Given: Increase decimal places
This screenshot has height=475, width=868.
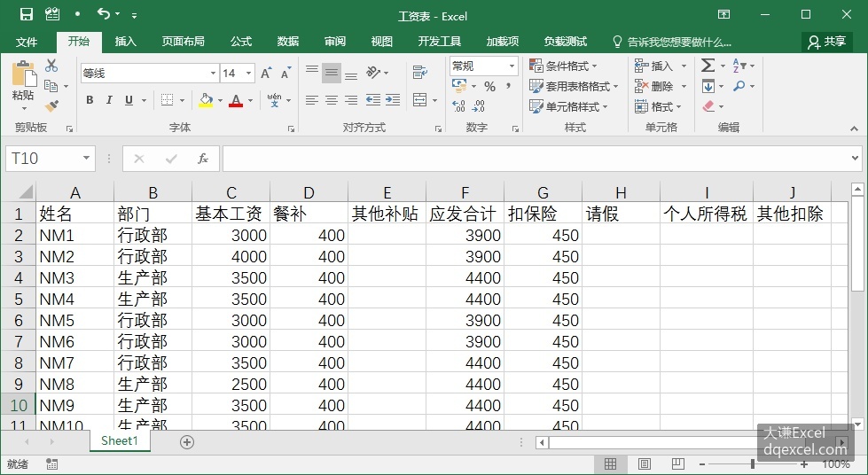Looking at the screenshot, I should click(x=458, y=105).
